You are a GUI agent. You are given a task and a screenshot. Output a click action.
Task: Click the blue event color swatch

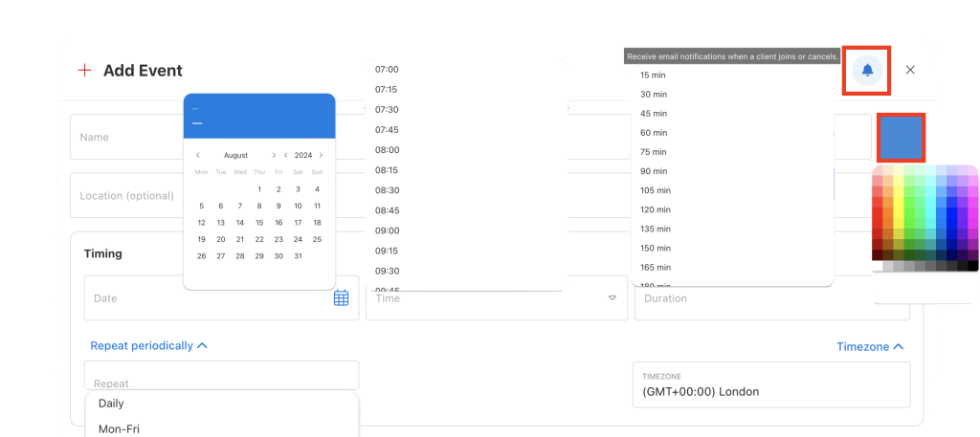pos(900,137)
